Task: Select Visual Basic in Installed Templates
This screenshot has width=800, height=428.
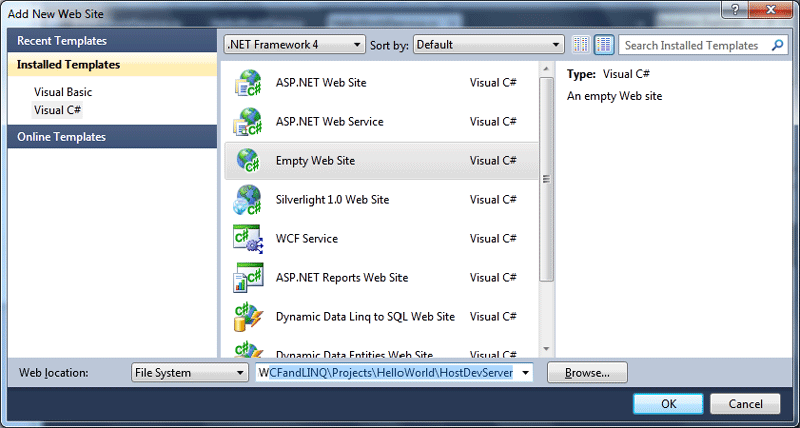Action: 63,92
